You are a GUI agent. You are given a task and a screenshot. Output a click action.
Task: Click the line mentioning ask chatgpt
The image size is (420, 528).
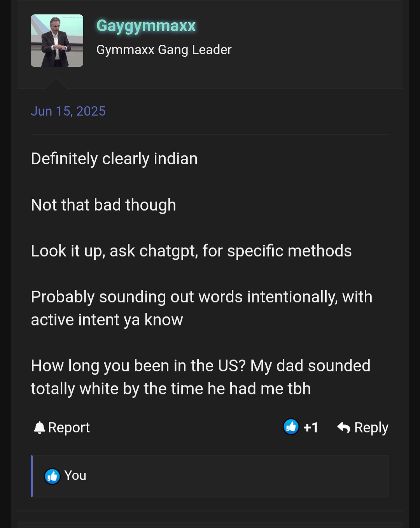(x=191, y=251)
